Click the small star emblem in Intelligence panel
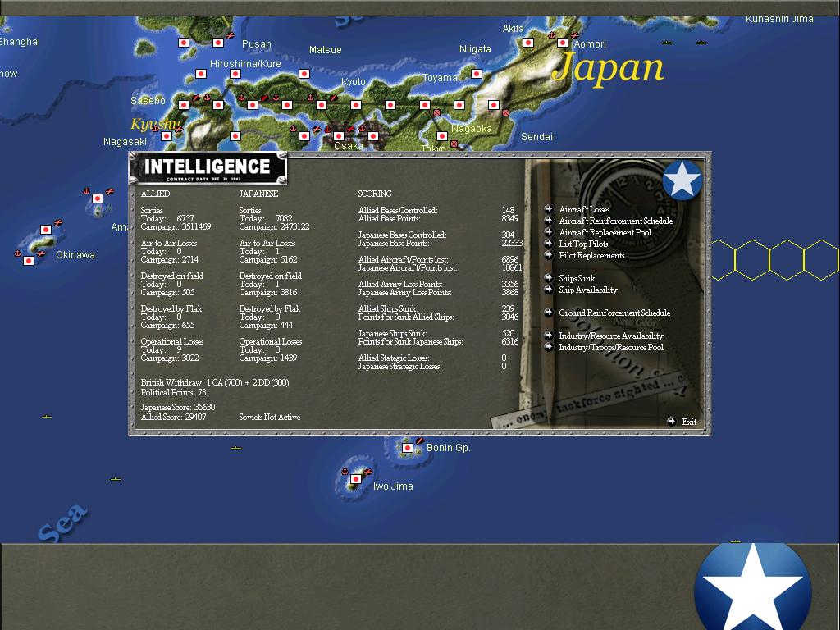 point(682,180)
